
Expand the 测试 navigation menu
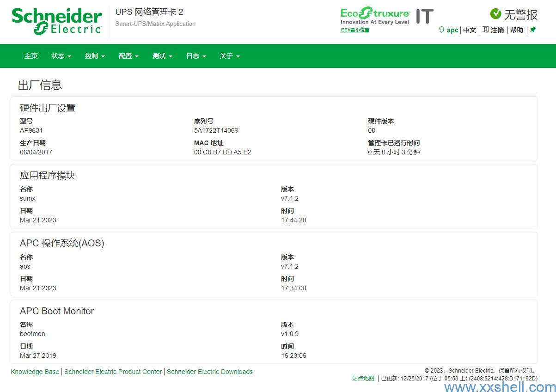point(162,56)
